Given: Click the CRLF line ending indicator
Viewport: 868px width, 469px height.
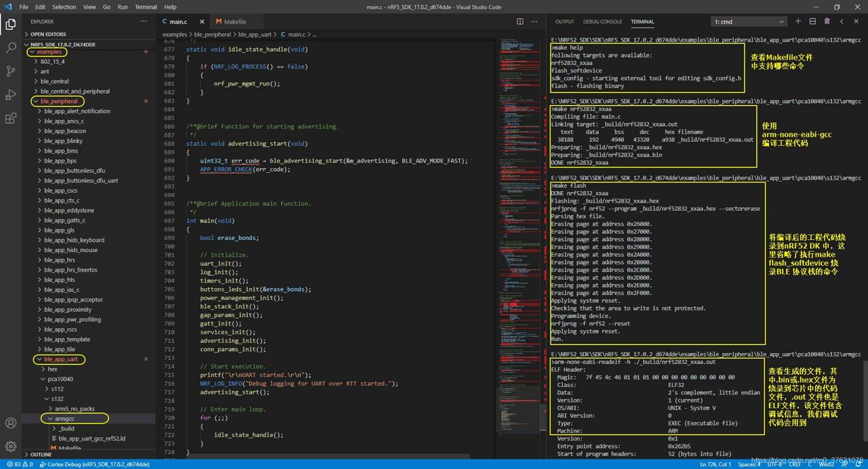Looking at the screenshot, I should pyautogui.click(x=795, y=464).
